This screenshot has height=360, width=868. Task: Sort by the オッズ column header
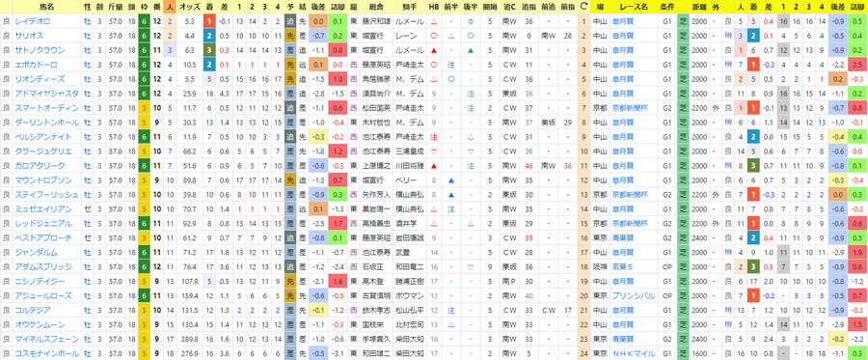(x=190, y=7)
